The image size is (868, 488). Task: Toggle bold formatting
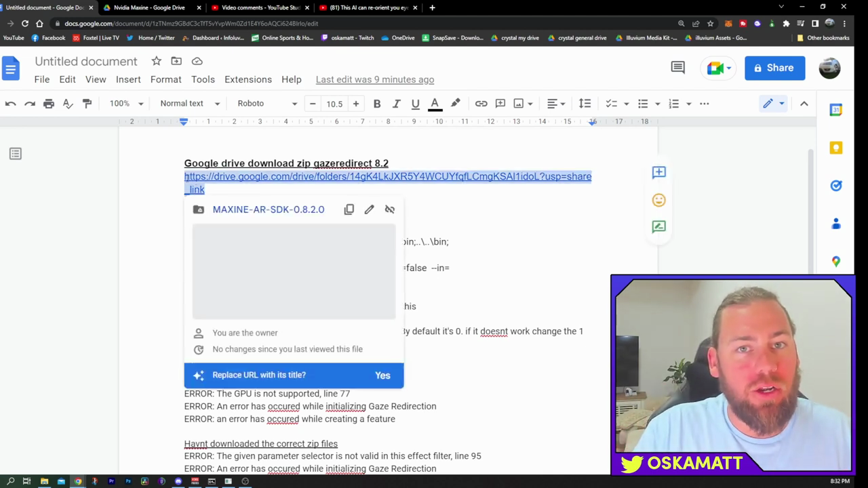click(x=377, y=104)
